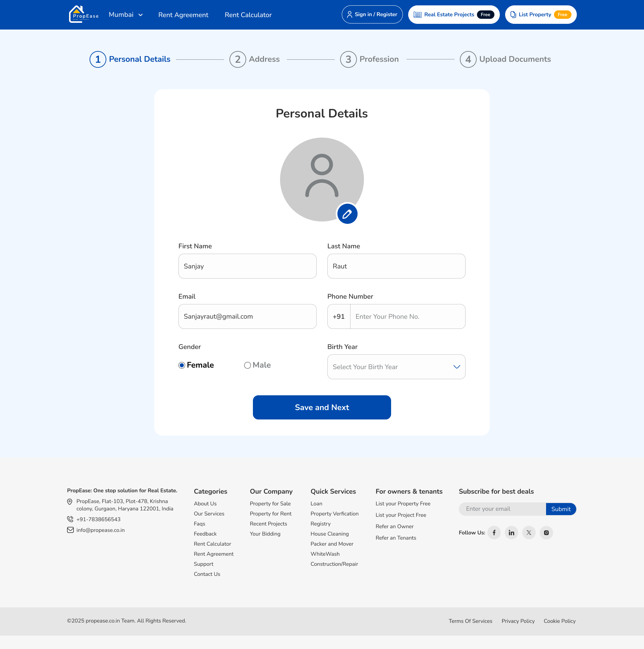Open the Contact Us footer link
Screen dimensions: 644x649
tap(207, 574)
